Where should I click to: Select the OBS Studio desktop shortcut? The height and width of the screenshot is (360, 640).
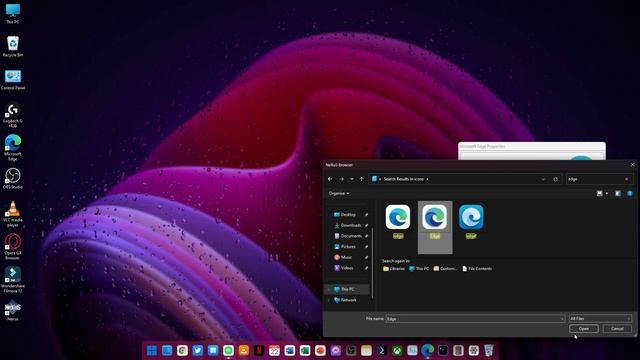[13, 178]
